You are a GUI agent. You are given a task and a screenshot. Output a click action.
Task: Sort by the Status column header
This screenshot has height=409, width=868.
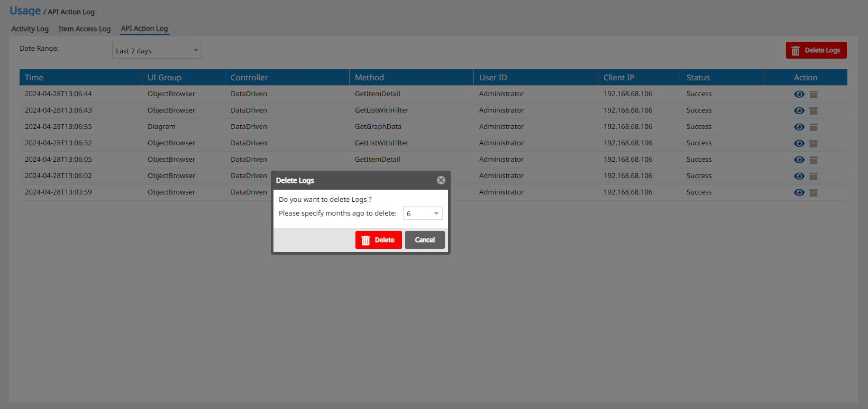[723, 77]
